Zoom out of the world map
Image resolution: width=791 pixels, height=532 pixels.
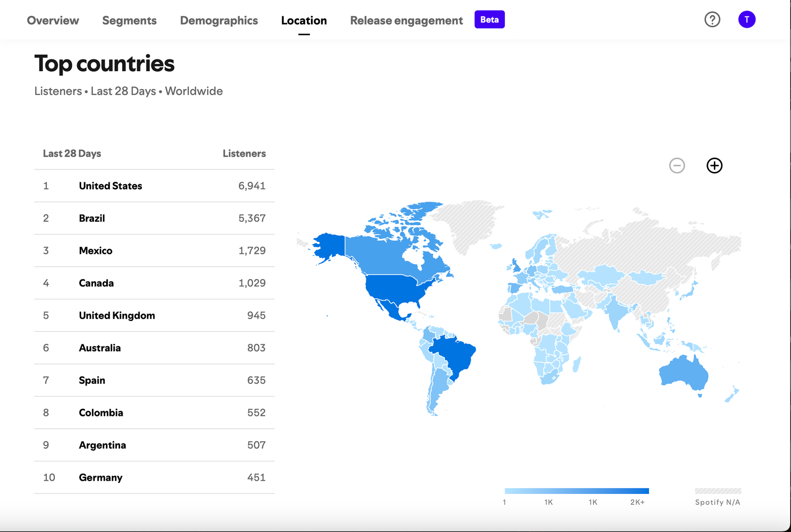tap(677, 165)
